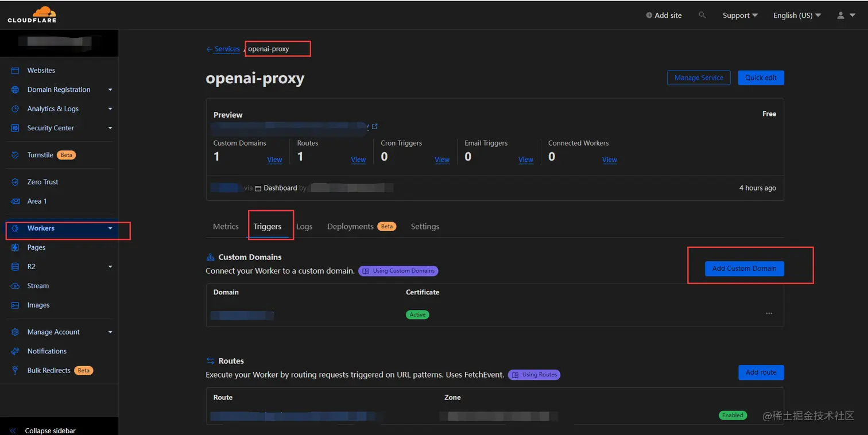Image resolution: width=868 pixels, height=435 pixels.
Task: Click the Bulk Redirects icon
Action: click(x=15, y=371)
